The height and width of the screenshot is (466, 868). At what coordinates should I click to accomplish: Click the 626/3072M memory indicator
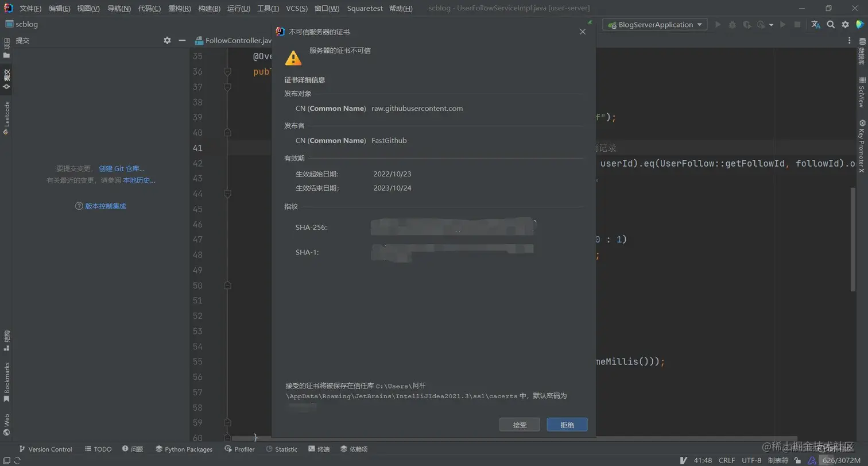tap(842, 460)
